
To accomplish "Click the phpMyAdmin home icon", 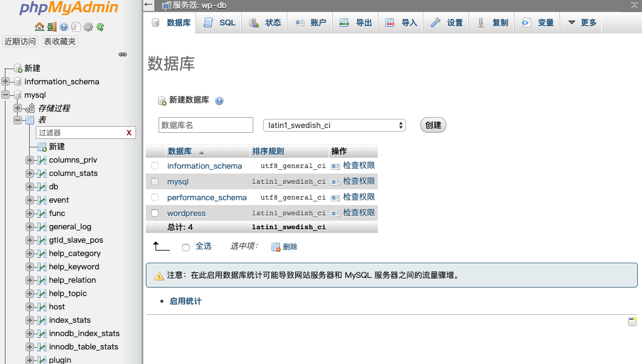I will point(39,27).
